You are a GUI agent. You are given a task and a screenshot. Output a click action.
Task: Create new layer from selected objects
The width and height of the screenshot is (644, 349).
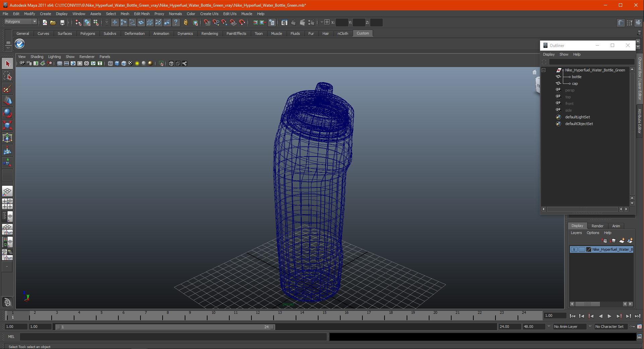tap(630, 241)
